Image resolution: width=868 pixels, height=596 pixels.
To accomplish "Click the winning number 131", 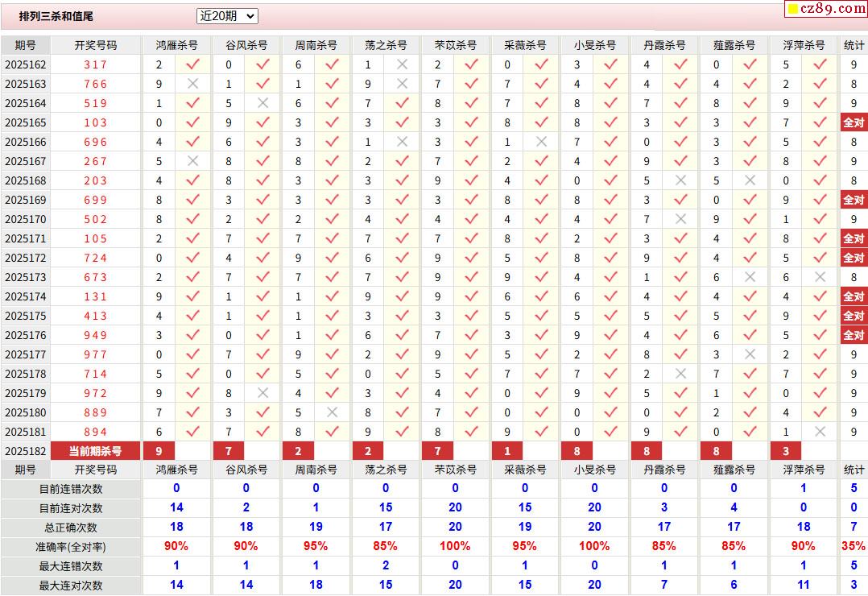I will click(x=95, y=297).
